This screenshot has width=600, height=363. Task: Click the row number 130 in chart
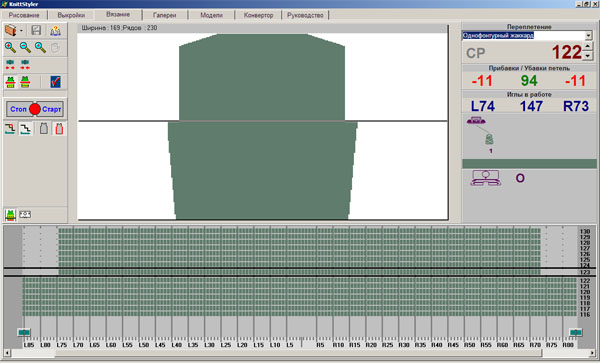tap(585, 231)
